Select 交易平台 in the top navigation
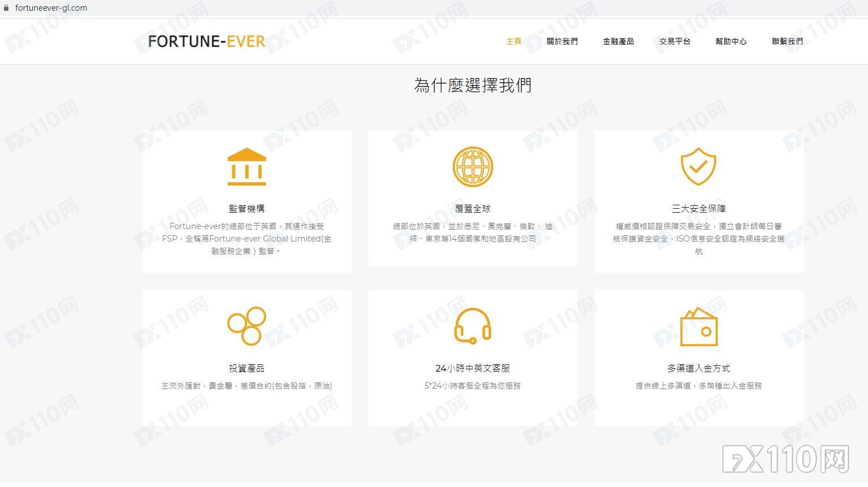This screenshot has width=868, height=487. tap(675, 41)
